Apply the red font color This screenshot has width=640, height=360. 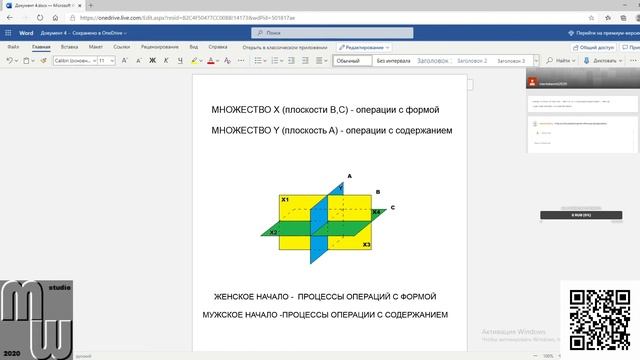(211, 60)
